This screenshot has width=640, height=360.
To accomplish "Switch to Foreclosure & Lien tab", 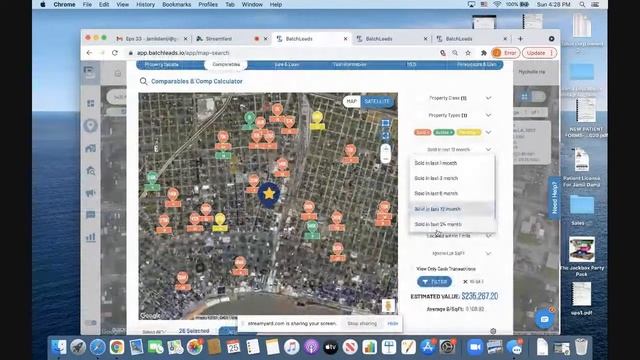I will pyautogui.click(x=476, y=64).
